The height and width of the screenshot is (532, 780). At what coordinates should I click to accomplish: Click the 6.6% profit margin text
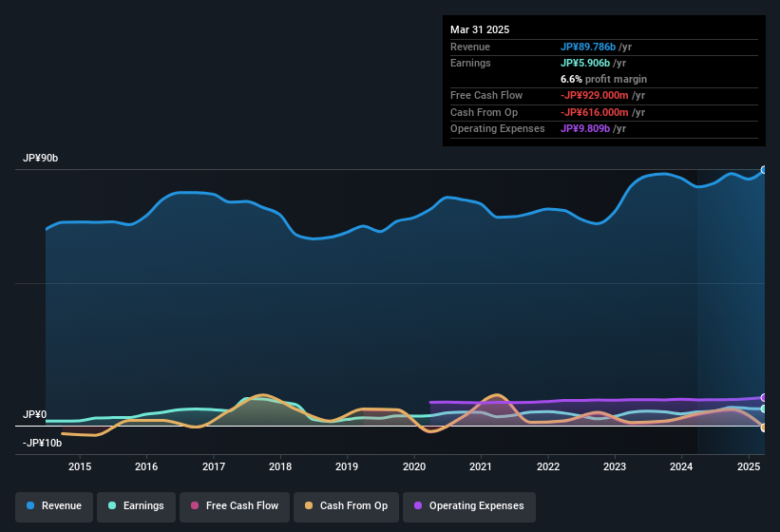point(603,79)
